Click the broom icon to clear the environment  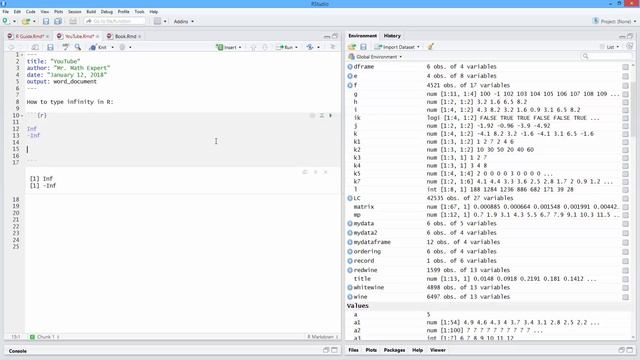[430, 47]
